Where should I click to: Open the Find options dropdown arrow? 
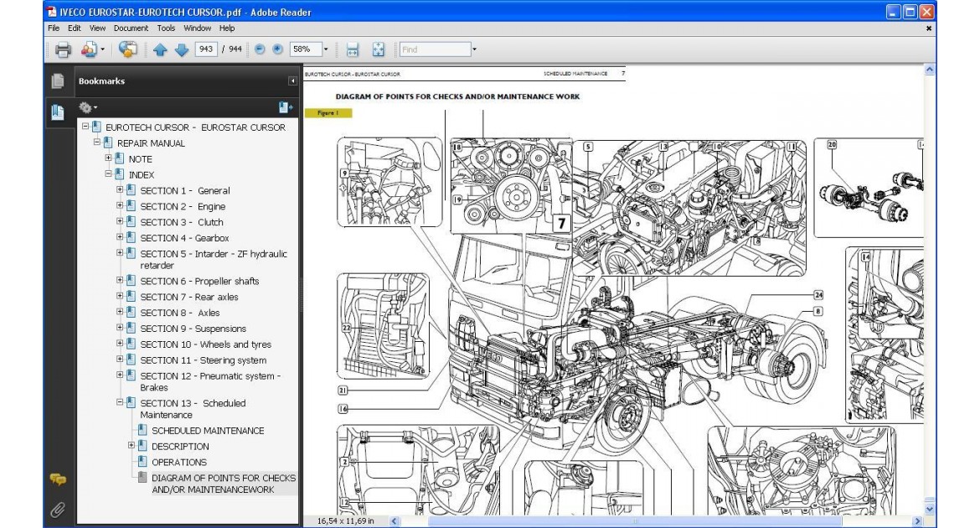pyautogui.click(x=474, y=49)
